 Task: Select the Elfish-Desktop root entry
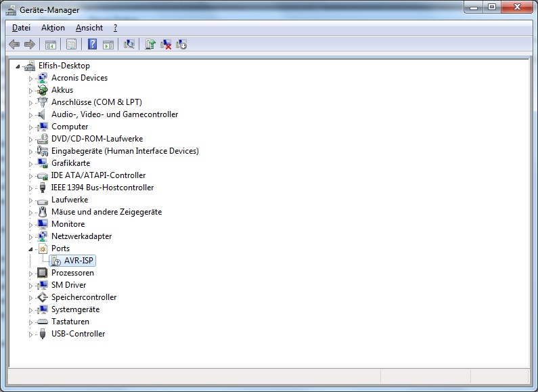64,66
